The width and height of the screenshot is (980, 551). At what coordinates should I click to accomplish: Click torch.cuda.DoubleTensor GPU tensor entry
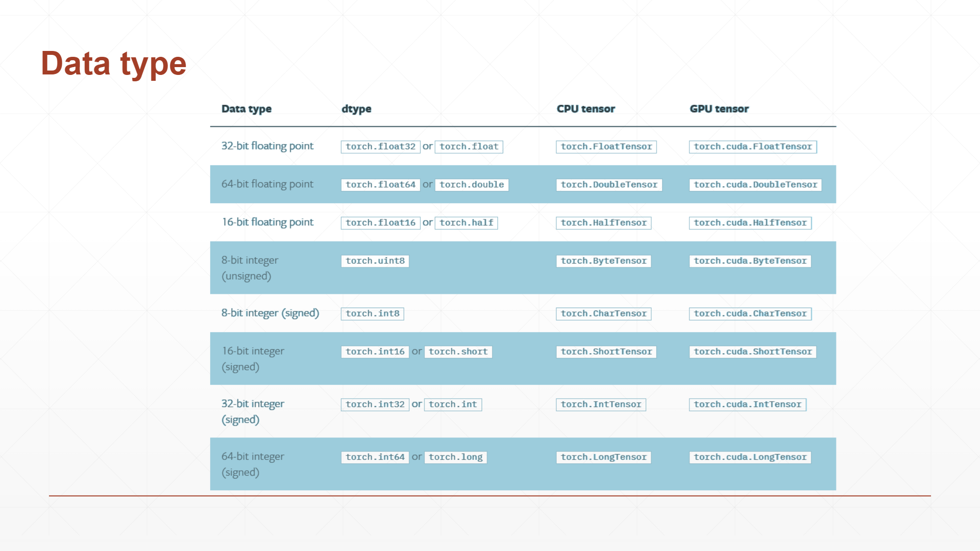755,185
